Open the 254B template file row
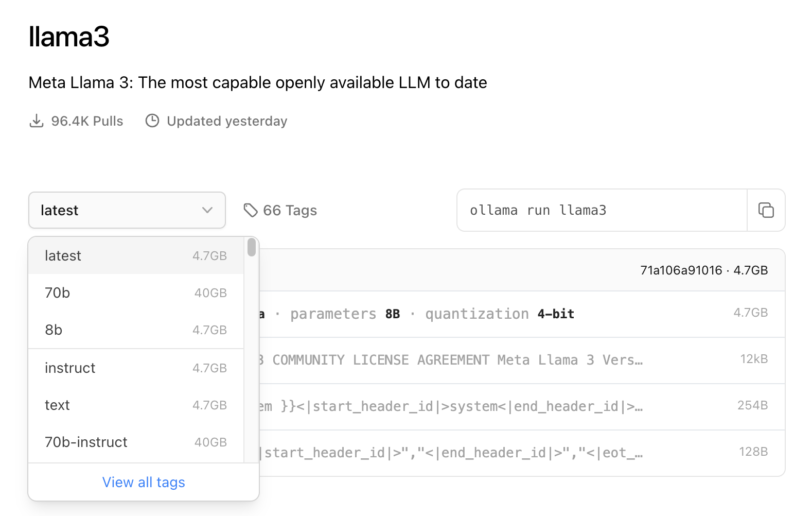The height and width of the screenshot is (516, 812). pos(515,407)
